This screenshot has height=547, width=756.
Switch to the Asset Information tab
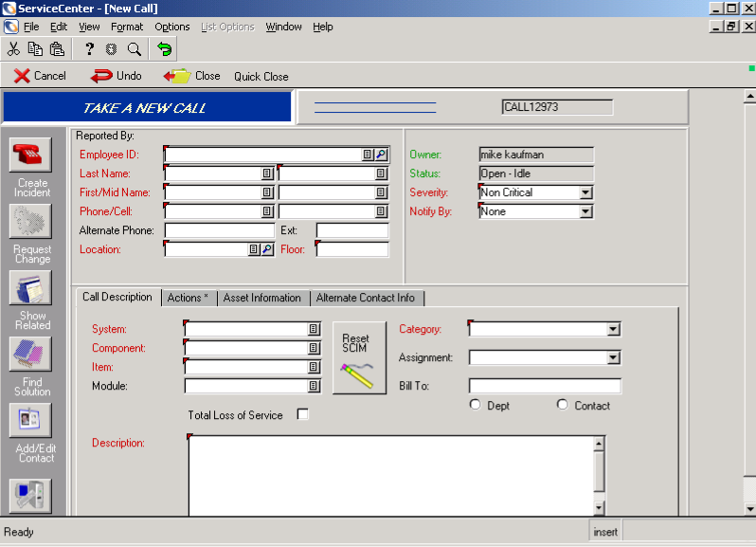pyautogui.click(x=262, y=298)
